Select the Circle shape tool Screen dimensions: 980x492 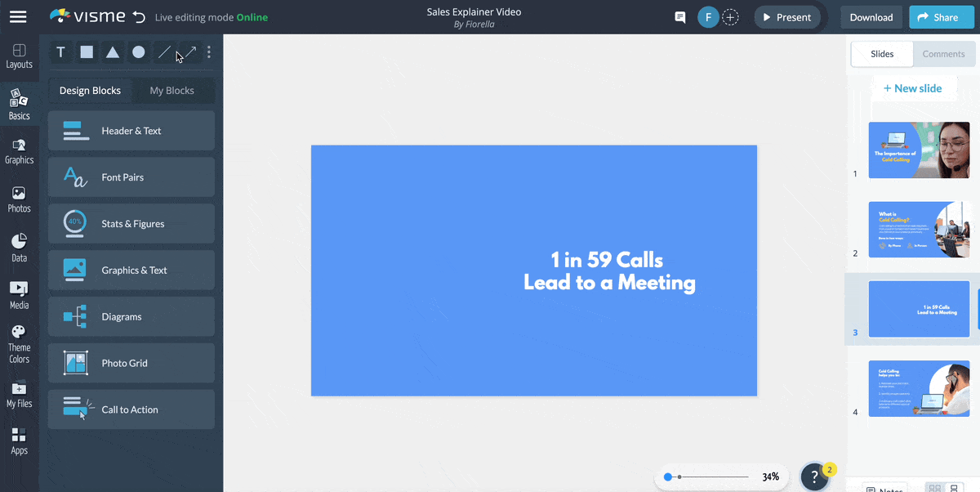coord(137,51)
